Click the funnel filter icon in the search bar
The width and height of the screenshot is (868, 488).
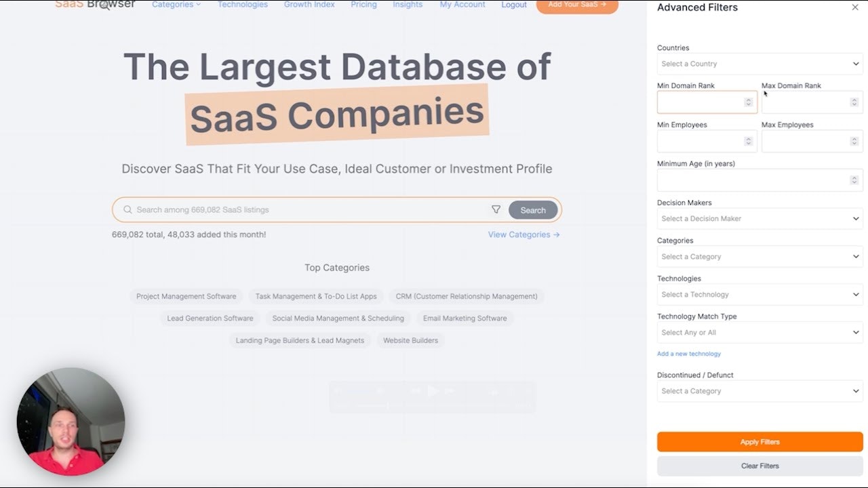496,209
